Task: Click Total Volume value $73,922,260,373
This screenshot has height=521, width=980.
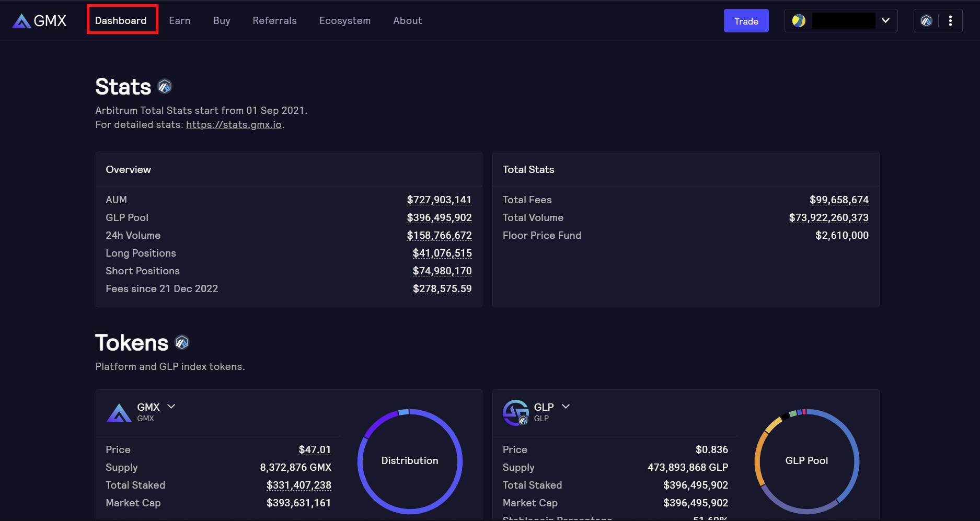Action: point(828,217)
